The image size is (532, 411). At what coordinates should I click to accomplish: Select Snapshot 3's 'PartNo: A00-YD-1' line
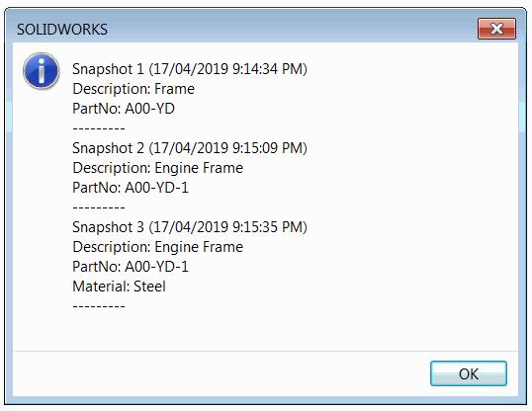[x=131, y=267]
